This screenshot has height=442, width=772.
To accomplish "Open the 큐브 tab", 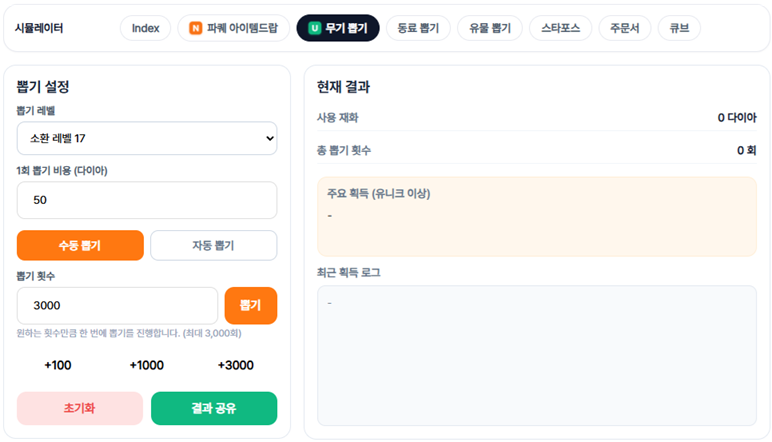I will 679,28.
